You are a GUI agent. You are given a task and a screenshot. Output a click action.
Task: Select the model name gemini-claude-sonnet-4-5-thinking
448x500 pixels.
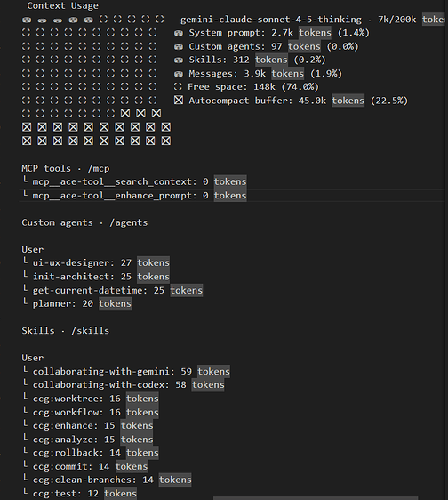click(x=271, y=20)
